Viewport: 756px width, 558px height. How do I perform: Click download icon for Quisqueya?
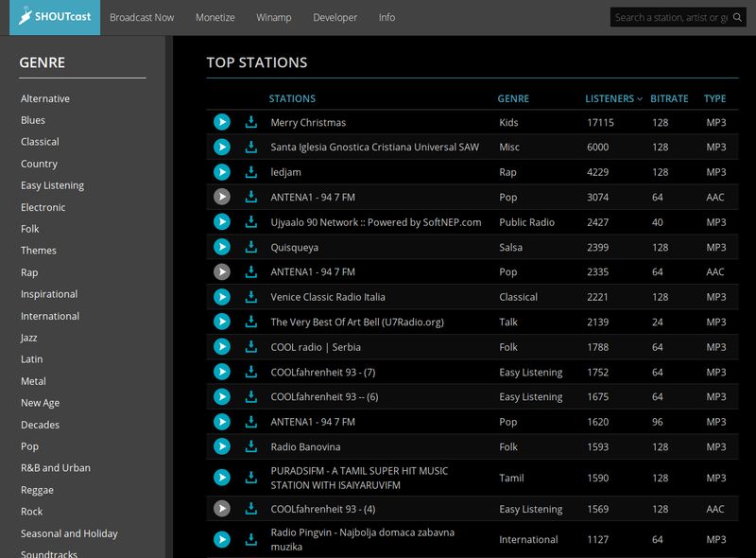point(251,247)
